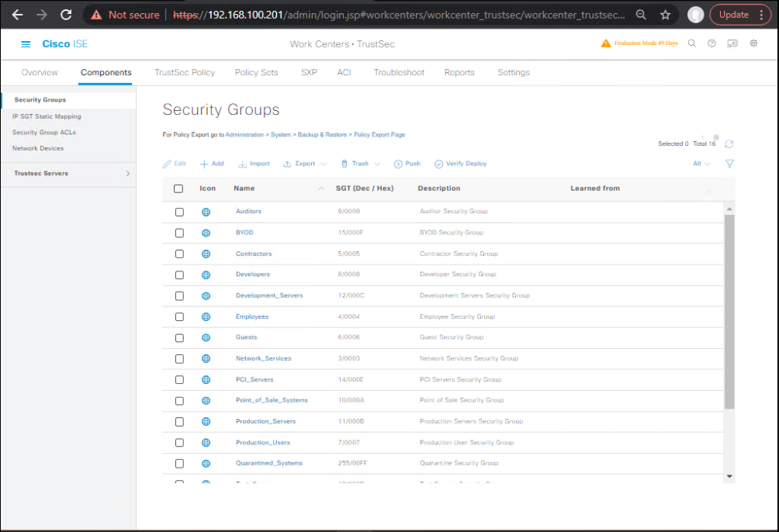Select the Network_Services row checkbox

pos(179,359)
